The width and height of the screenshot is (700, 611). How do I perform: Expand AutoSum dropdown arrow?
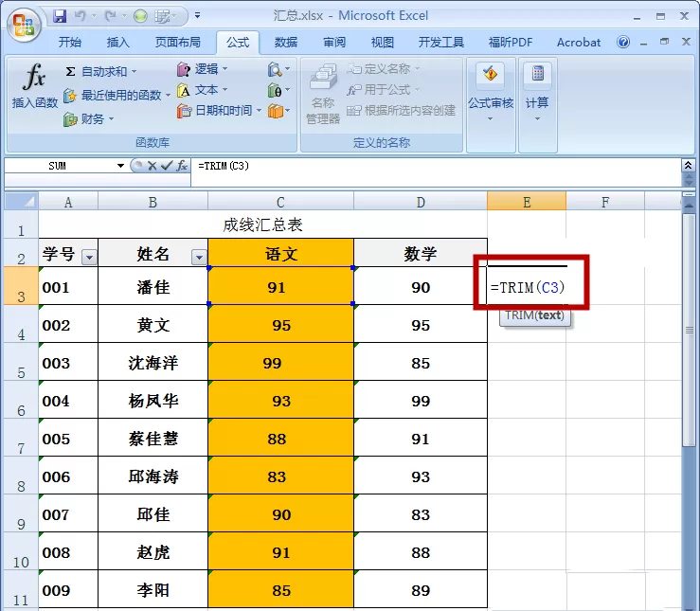coord(134,71)
